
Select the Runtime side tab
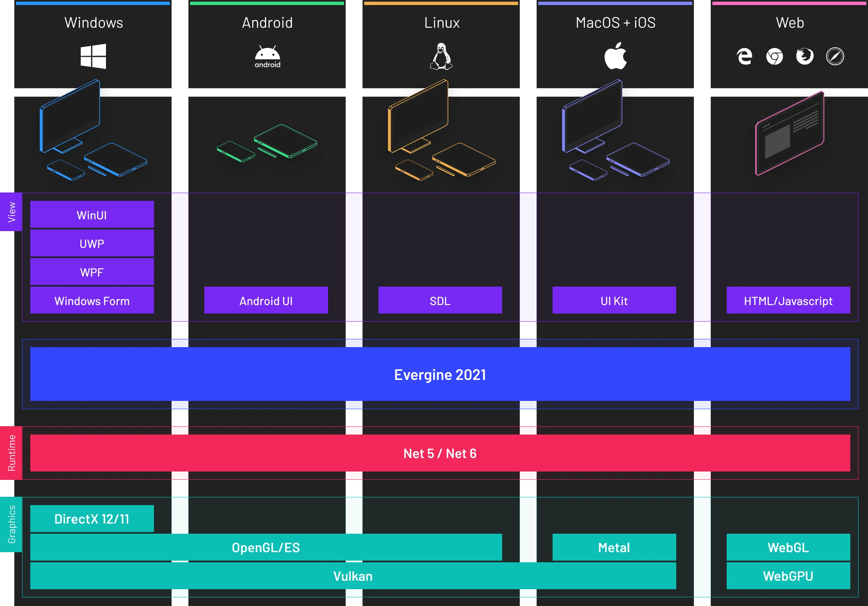pyautogui.click(x=11, y=453)
